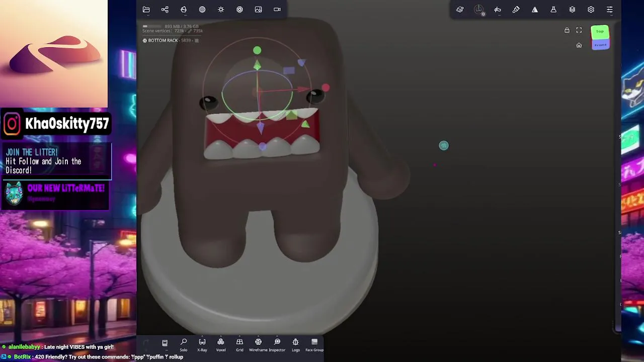644x362 pixels.
Task: Open the primitive object menu
Action: [x=460, y=10]
